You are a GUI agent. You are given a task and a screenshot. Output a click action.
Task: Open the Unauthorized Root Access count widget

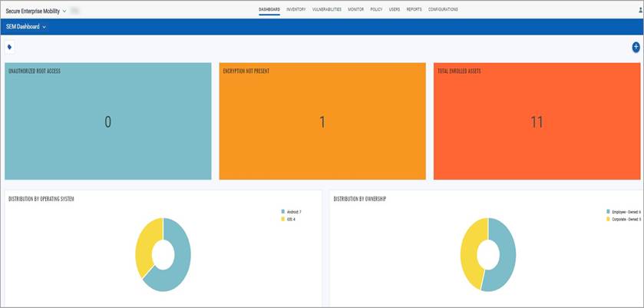click(108, 121)
